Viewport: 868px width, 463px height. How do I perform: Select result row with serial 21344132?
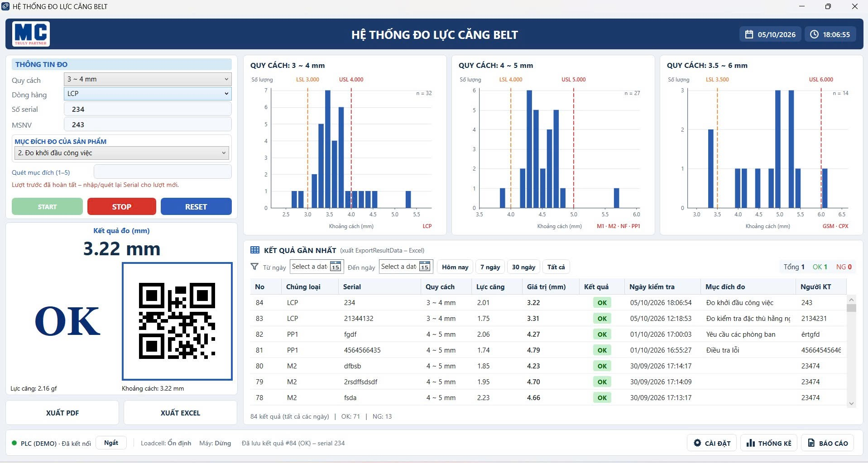click(548, 318)
